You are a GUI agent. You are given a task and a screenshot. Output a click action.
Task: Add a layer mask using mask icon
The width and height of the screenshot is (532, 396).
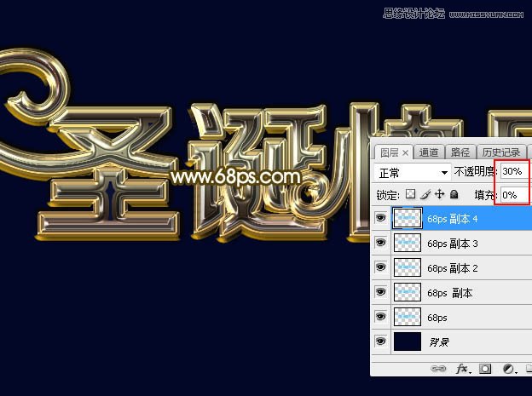[x=485, y=369]
